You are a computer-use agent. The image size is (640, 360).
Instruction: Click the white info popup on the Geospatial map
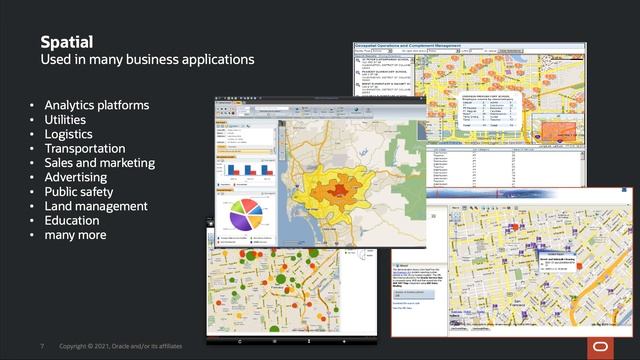click(490, 111)
